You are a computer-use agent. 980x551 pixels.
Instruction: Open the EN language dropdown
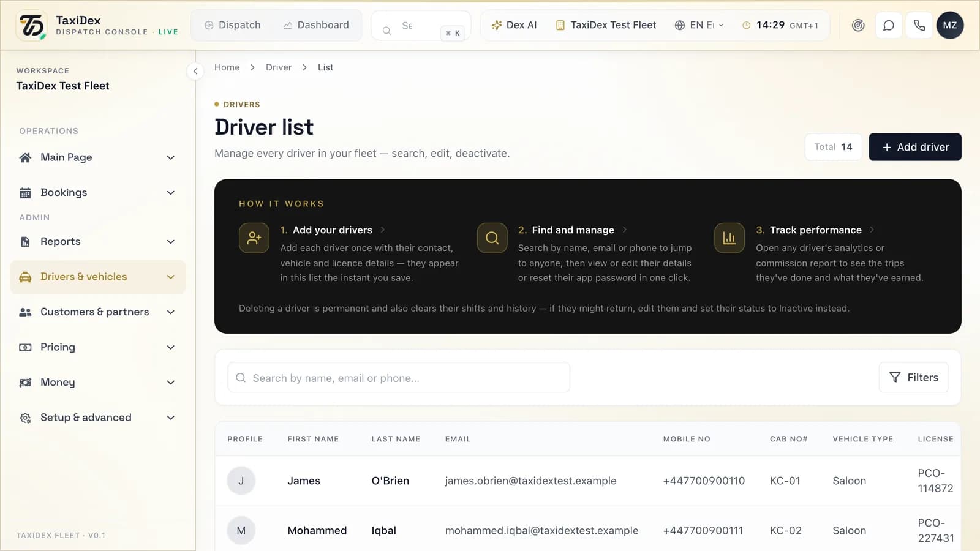[x=699, y=25]
